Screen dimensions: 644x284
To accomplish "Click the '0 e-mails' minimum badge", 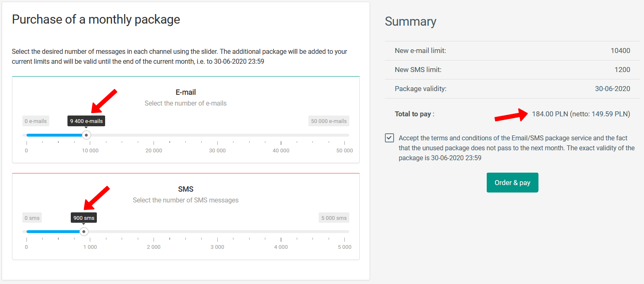I will coord(36,121).
